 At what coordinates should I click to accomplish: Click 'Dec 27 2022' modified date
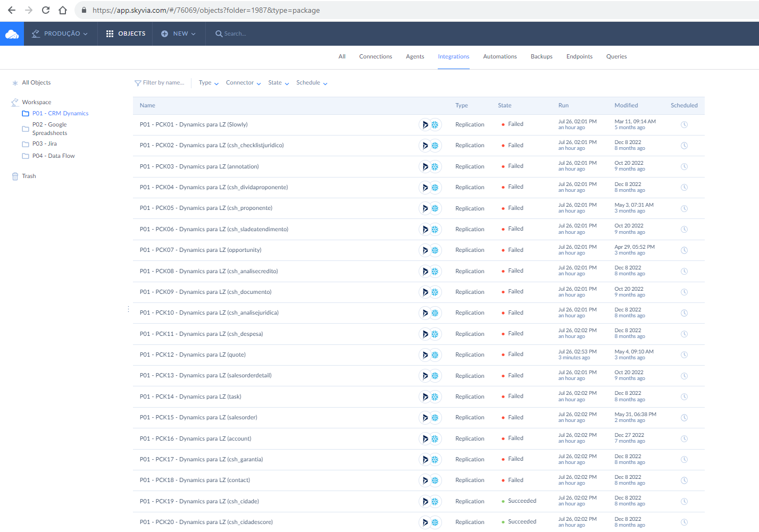pyautogui.click(x=629, y=435)
